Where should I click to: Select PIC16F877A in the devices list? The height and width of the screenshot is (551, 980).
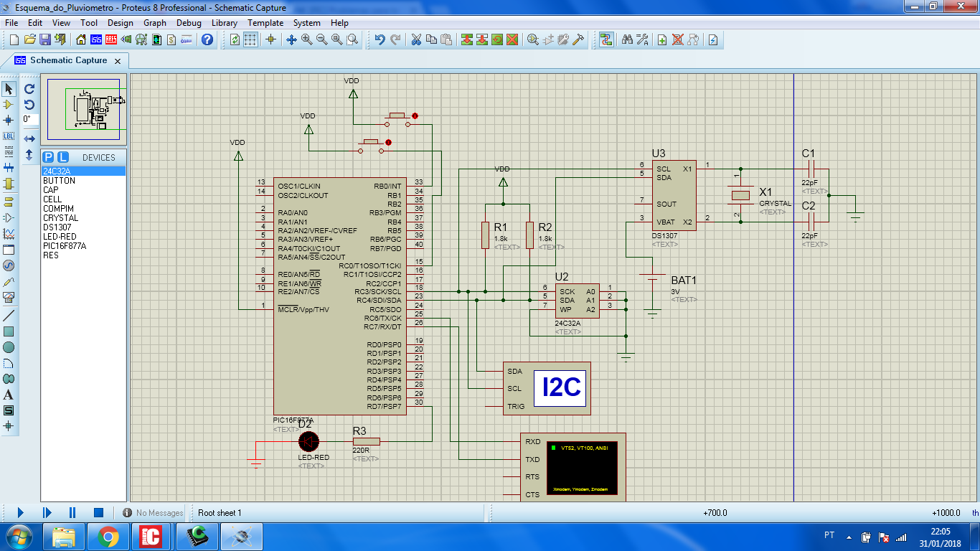coord(83,246)
